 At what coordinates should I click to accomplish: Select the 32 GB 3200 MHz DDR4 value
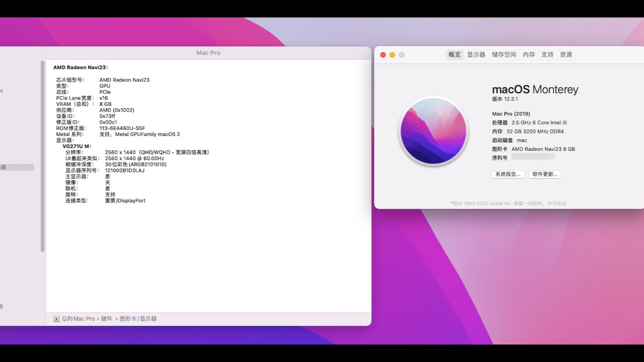535,132
